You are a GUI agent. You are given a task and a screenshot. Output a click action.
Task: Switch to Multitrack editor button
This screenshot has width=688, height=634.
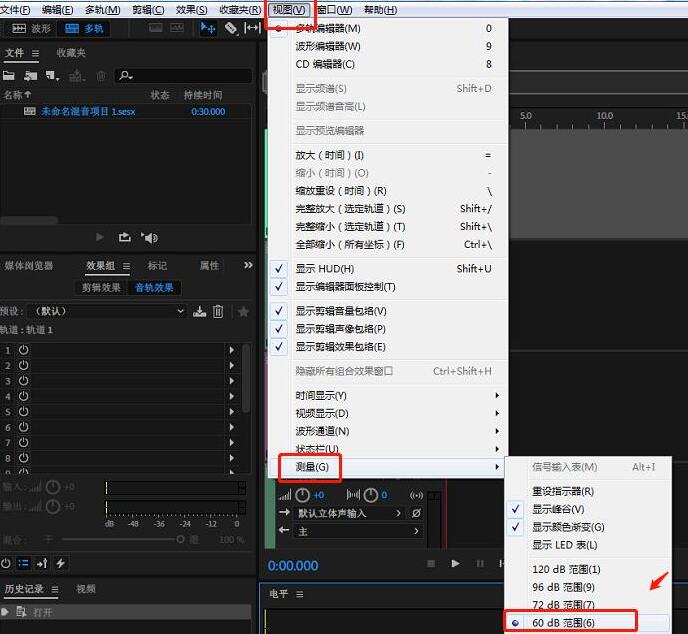84,29
